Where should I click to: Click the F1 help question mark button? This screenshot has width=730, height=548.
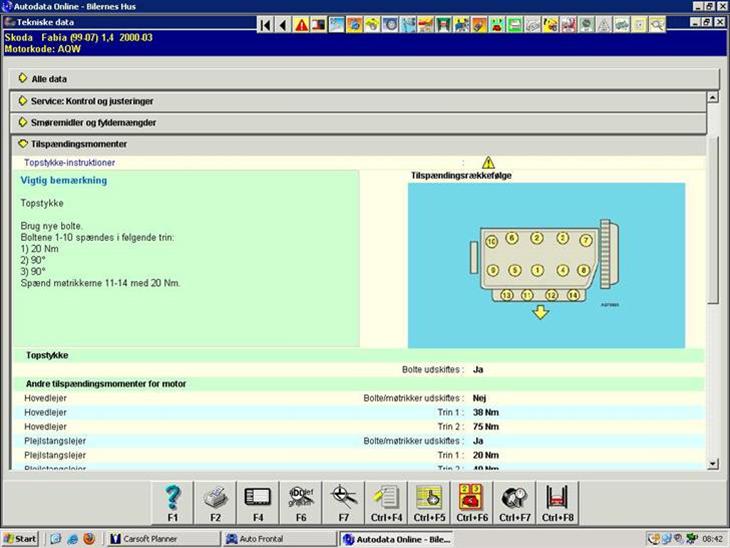(173, 499)
